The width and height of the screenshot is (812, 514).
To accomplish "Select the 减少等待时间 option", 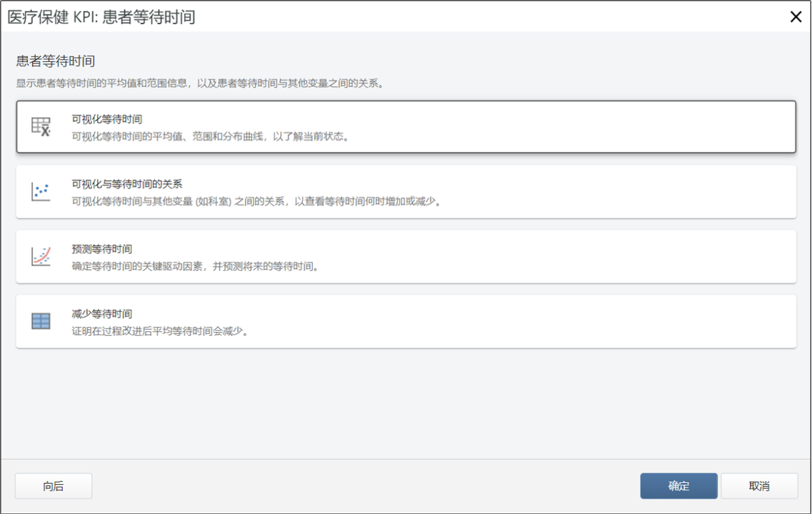I will pyautogui.click(x=406, y=320).
